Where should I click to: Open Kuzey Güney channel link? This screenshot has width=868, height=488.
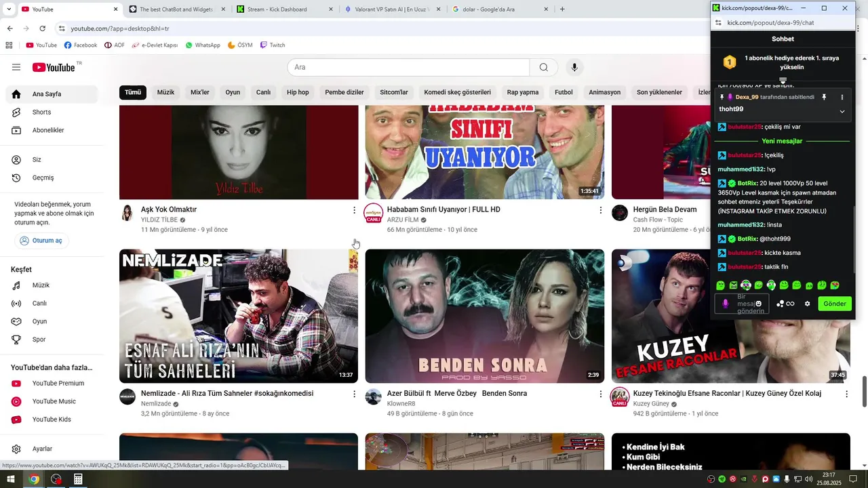pos(651,404)
